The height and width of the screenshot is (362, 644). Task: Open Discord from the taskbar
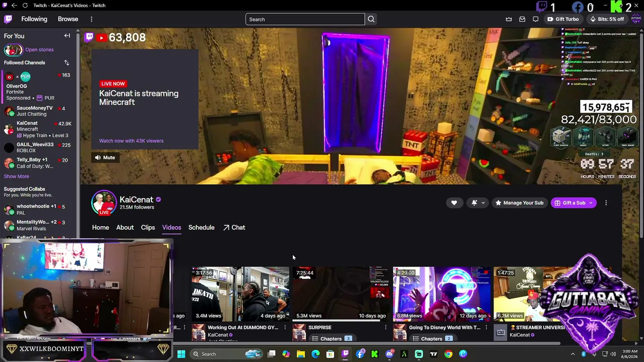tap(389, 354)
